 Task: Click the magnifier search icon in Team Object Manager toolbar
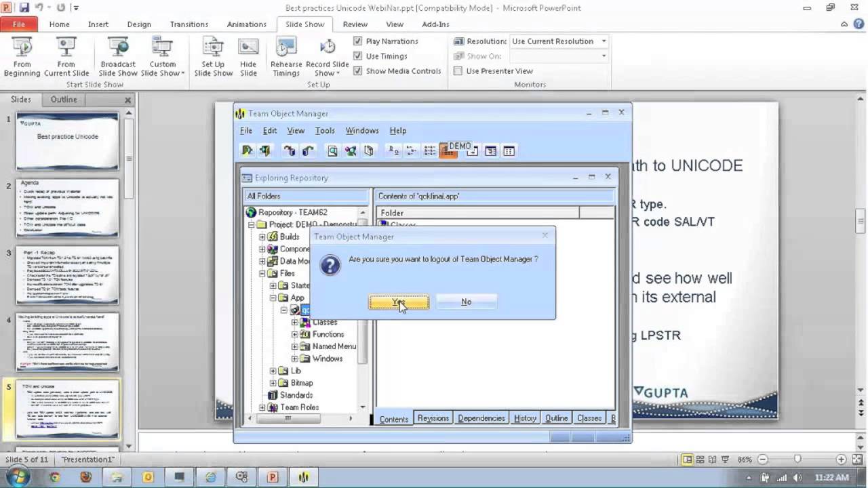(332, 150)
